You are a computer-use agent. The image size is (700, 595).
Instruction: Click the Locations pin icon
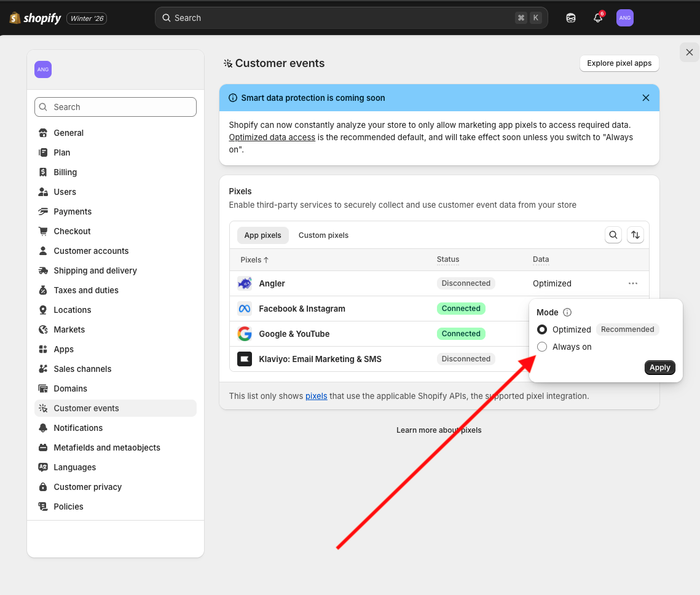click(43, 310)
